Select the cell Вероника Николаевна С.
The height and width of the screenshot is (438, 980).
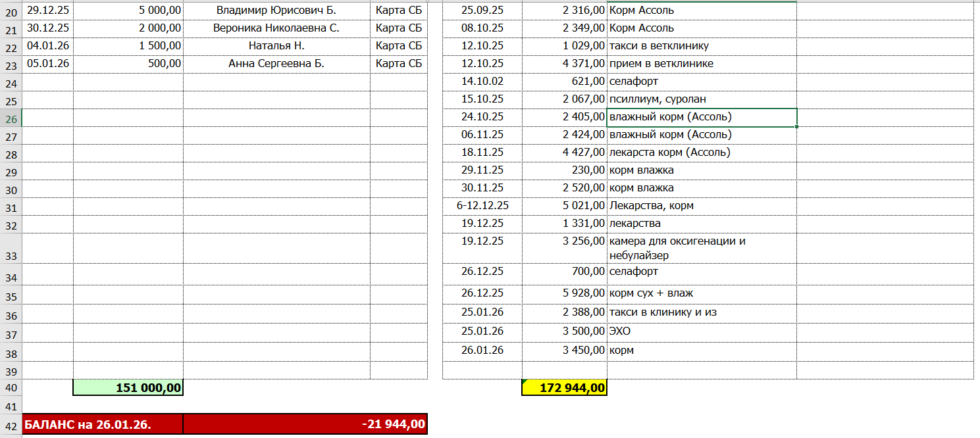(276, 28)
